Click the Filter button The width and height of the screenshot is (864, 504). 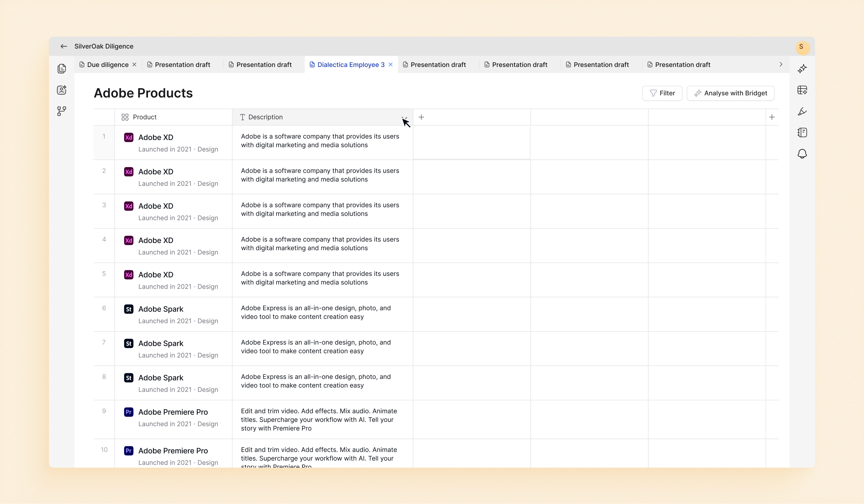pyautogui.click(x=662, y=93)
